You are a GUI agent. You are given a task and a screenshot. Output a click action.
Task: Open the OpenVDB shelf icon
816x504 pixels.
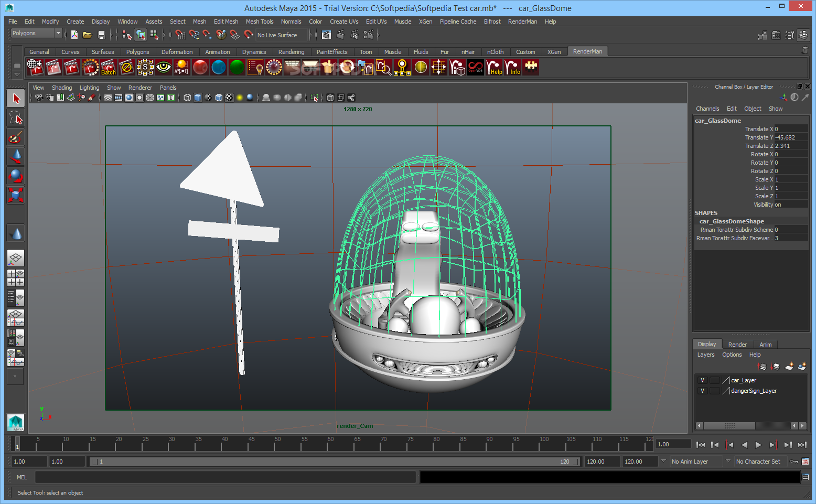pyautogui.click(x=475, y=67)
